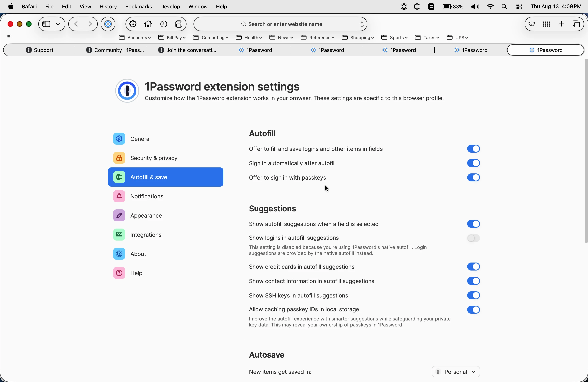Expand the Shopping bookmarks folder
This screenshot has height=382, width=588.
point(358,38)
